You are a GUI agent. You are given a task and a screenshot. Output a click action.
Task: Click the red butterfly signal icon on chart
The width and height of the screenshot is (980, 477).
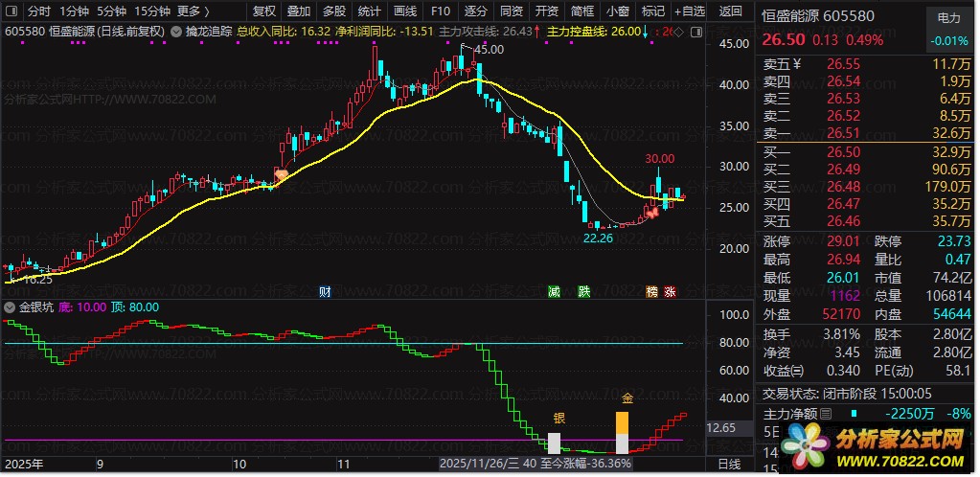tap(651, 213)
